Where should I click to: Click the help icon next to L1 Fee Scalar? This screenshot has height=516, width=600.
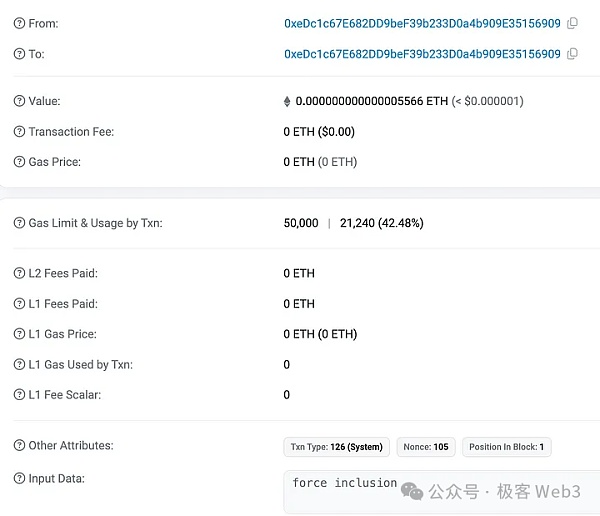point(19,395)
